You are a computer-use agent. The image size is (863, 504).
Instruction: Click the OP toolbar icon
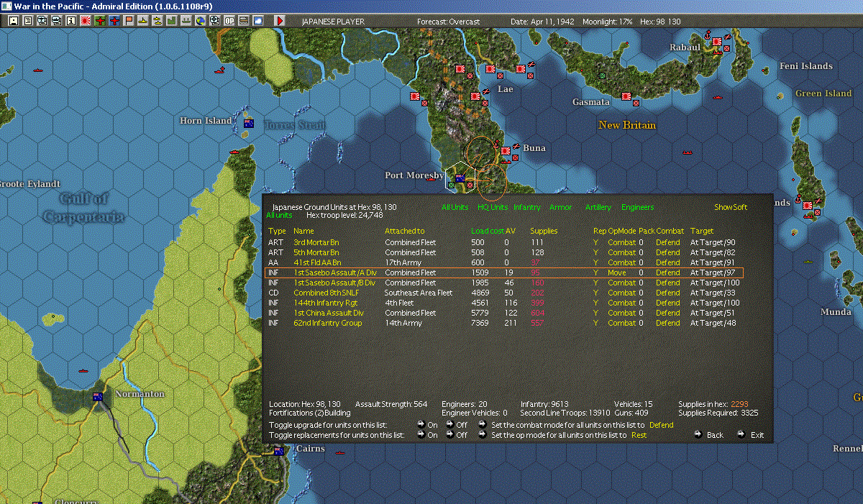229,21
